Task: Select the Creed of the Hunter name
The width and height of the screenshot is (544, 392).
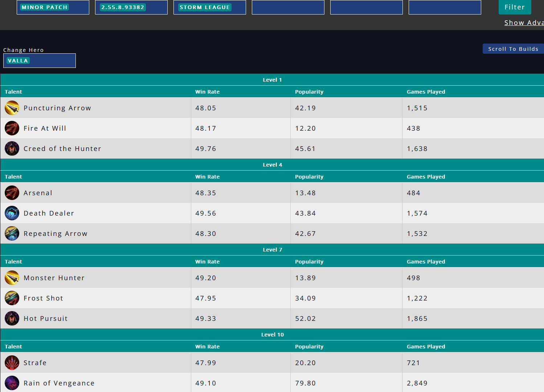Action: (x=62, y=149)
